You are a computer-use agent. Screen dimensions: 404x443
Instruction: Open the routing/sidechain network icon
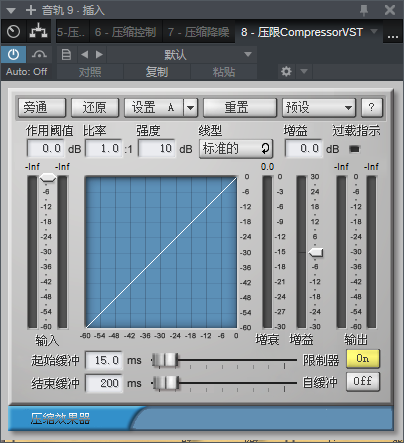38,31
